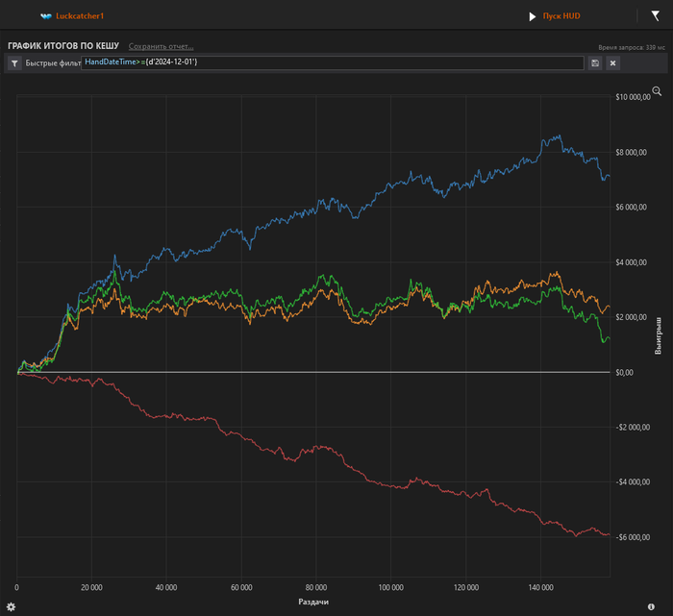Open graph settings gear icon
The height and width of the screenshot is (616, 673).
(x=11, y=606)
